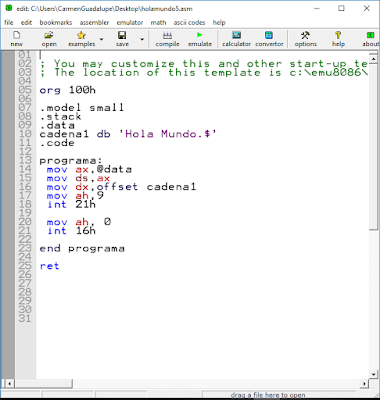Click the 'org 100h' code line

(68, 90)
